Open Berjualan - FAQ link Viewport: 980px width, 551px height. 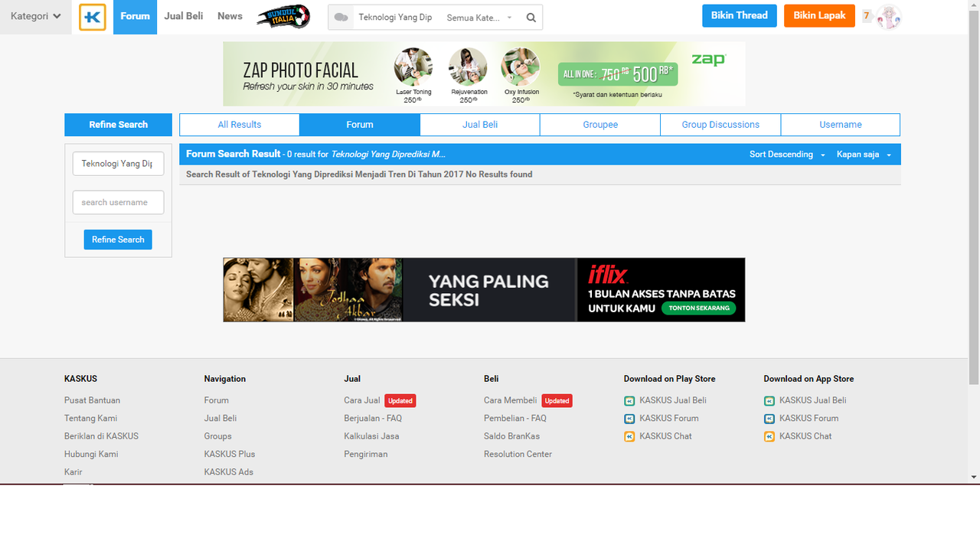coord(373,419)
